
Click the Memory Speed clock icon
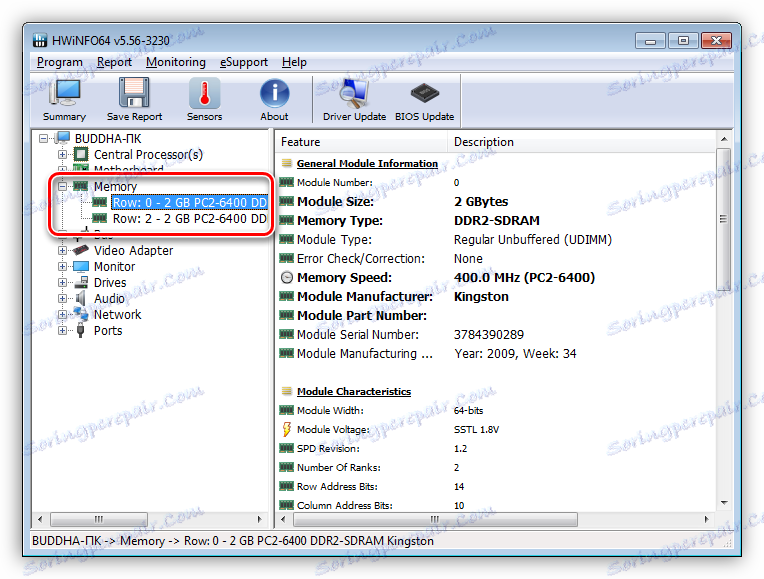click(287, 277)
